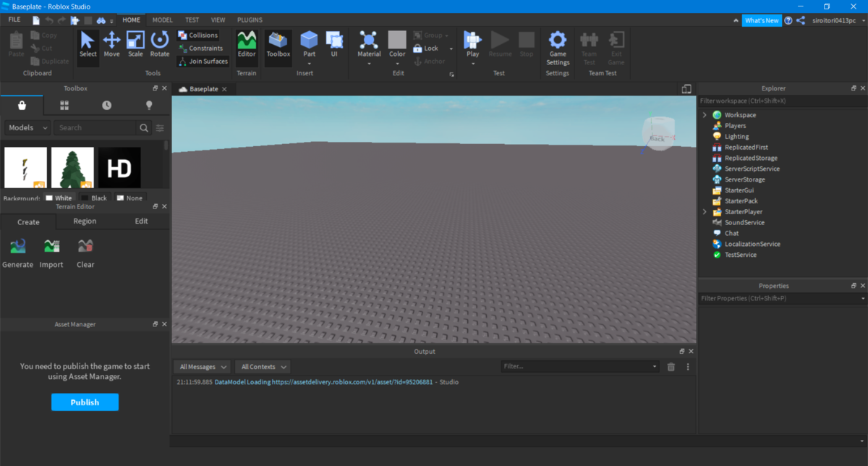The image size is (868, 466).
Task: Open Toolbox Recent clock tab
Action: [107, 105]
